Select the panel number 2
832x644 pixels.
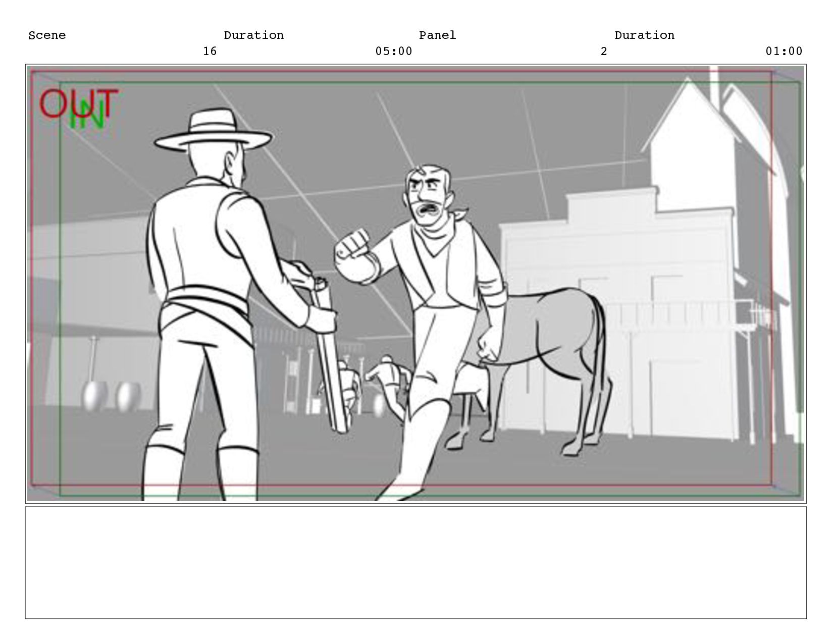click(604, 51)
